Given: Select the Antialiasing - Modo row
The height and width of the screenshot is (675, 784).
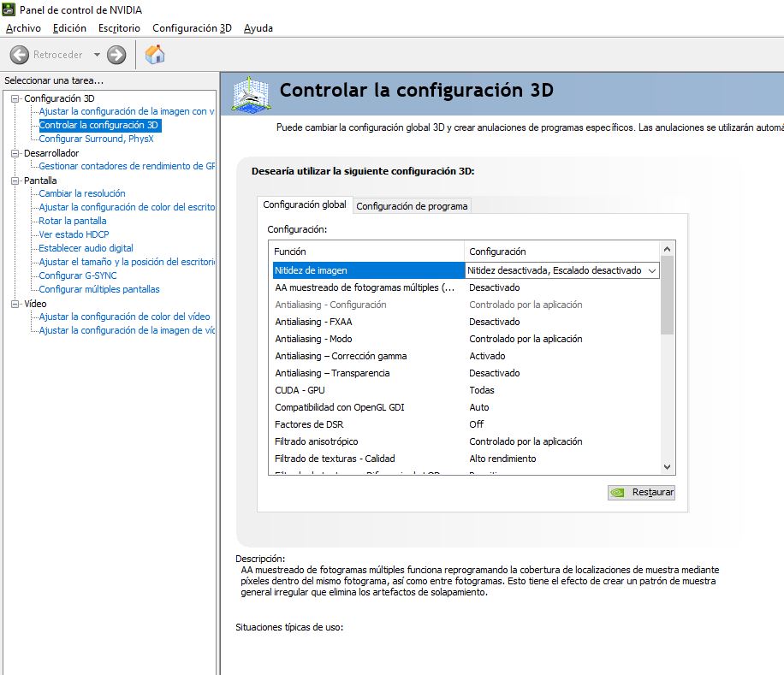Looking at the screenshot, I should pyautogui.click(x=466, y=339).
